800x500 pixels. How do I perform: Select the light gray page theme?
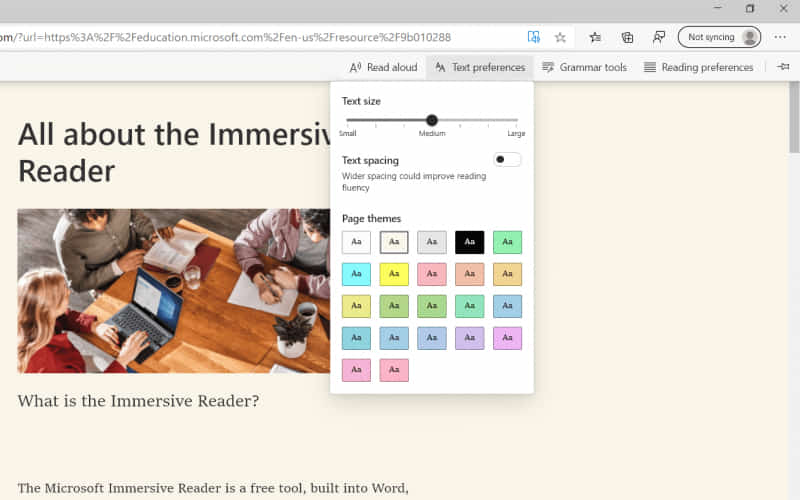(x=432, y=242)
